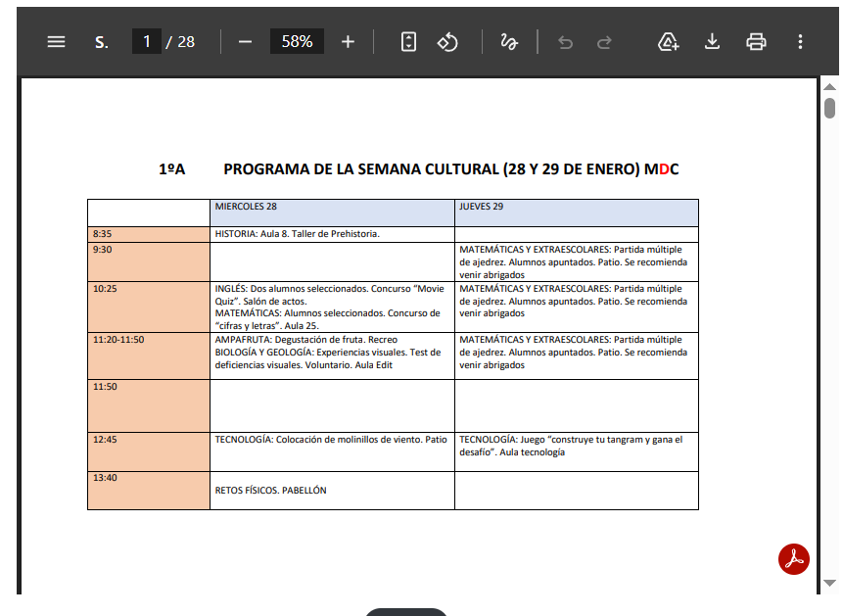Click the page number input field
This screenshot has height=616, width=843.
tap(147, 41)
